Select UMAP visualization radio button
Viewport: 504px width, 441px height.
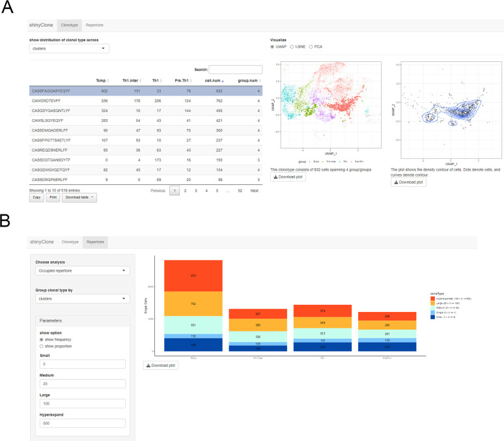point(272,47)
